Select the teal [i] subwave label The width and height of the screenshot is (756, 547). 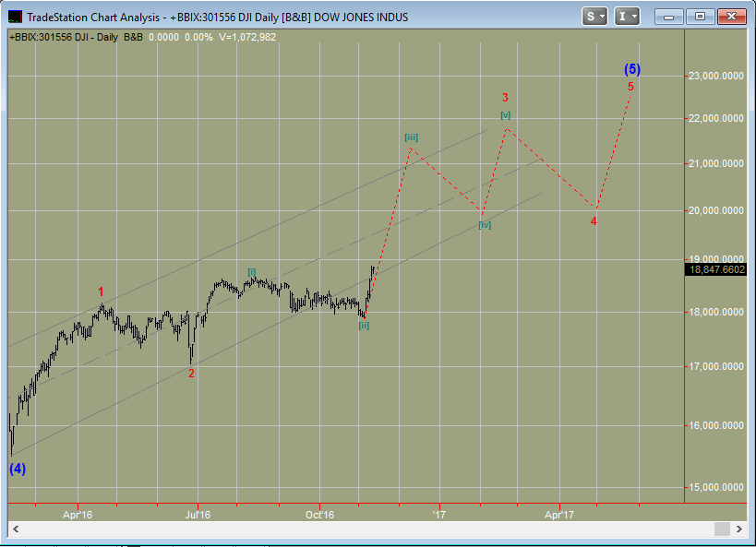click(x=251, y=272)
